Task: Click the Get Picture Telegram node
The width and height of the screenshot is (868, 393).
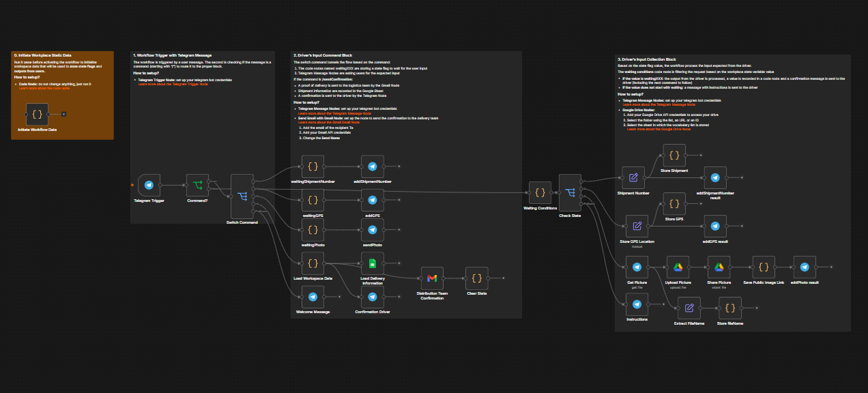Action: pyautogui.click(x=637, y=267)
